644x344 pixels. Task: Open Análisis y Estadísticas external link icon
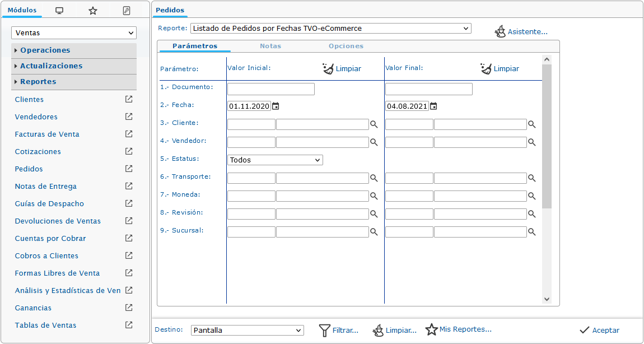[x=129, y=290]
